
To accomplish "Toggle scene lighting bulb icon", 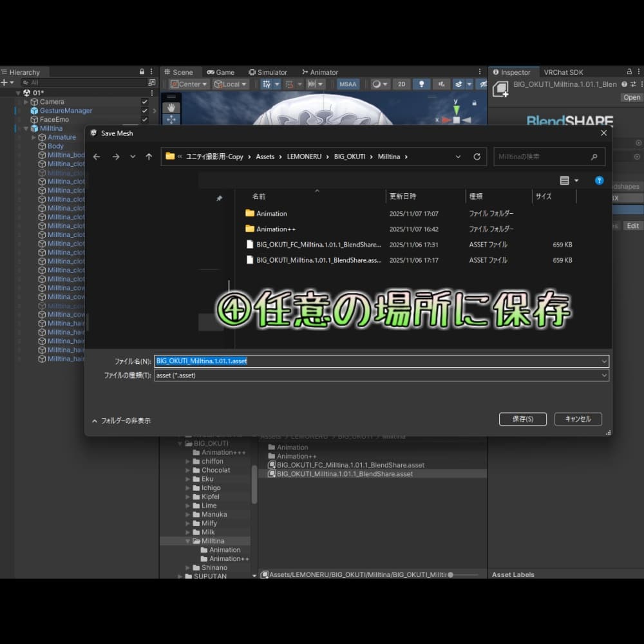I will pyautogui.click(x=421, y=84).
